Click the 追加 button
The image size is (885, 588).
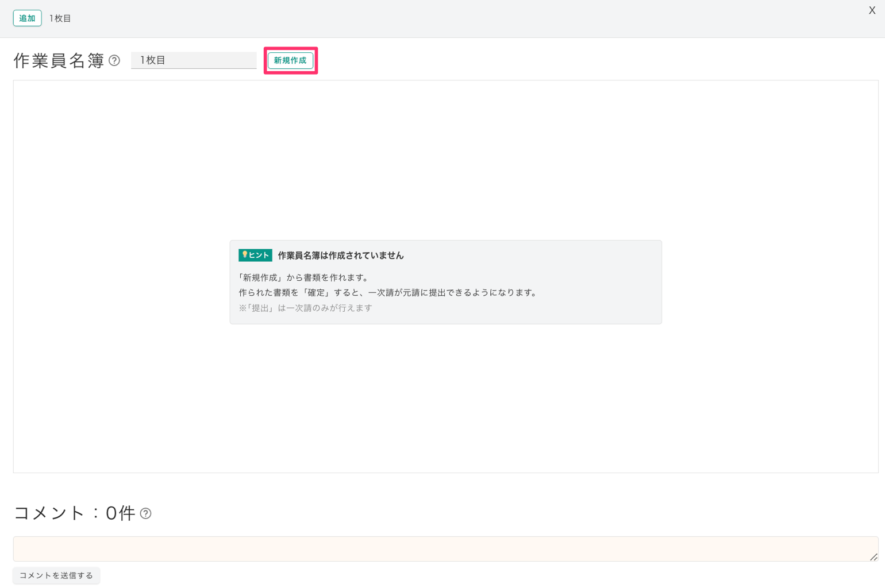pos(27,18)
